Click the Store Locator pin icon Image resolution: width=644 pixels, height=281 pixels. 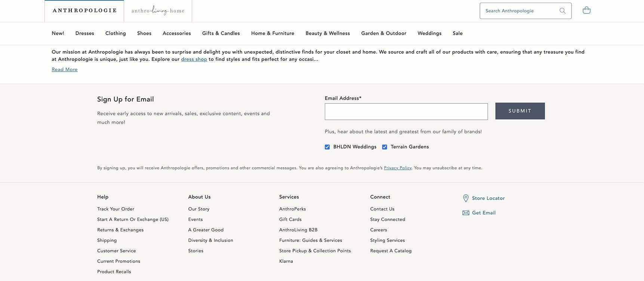pos(466,198)
